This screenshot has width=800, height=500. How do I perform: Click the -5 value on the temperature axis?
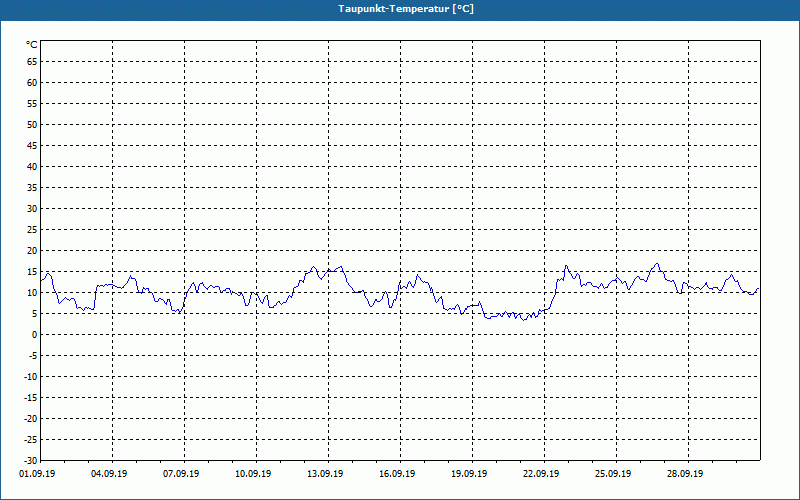(x=33, y=356)
